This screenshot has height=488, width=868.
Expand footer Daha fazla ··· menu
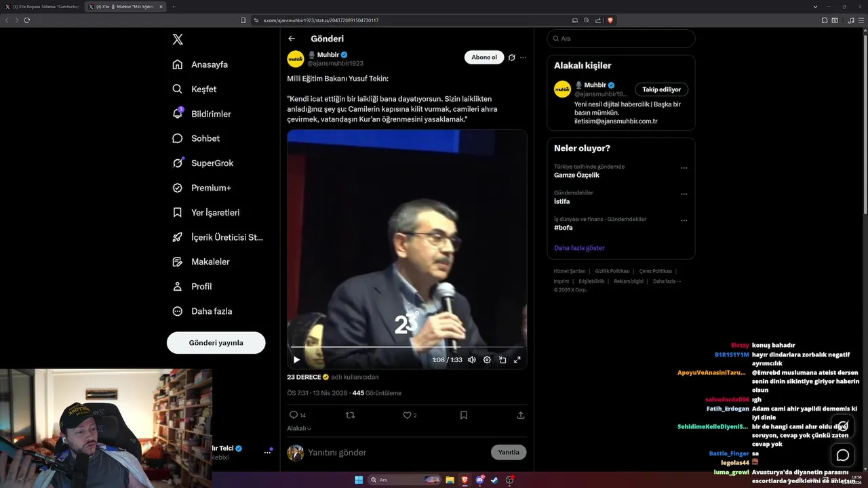(667, 281)
